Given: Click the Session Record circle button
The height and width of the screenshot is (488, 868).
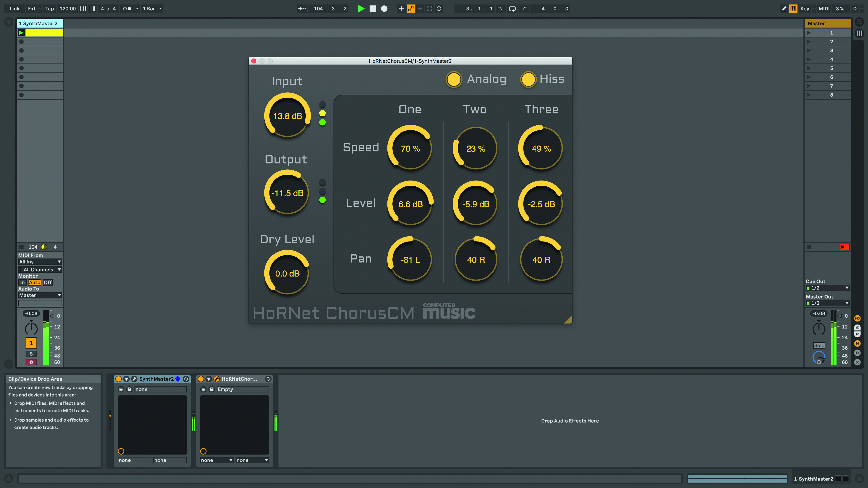Looking at the screenshot, I should click(439, 9).
